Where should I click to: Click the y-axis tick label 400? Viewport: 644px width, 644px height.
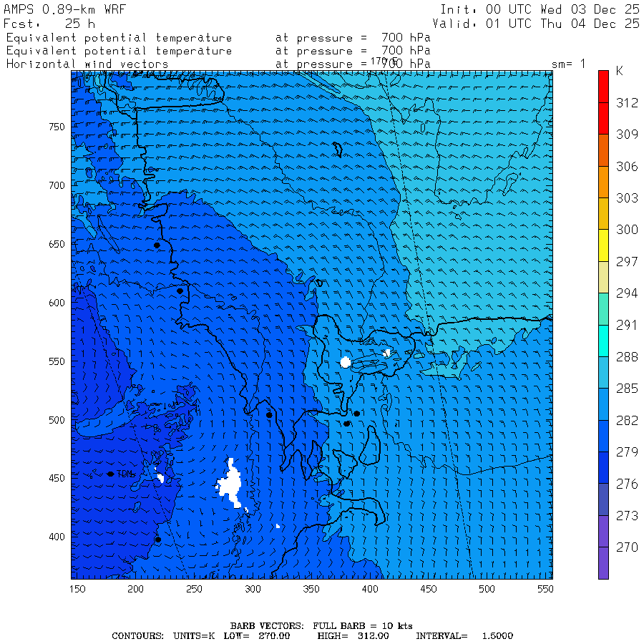(57, 537)
